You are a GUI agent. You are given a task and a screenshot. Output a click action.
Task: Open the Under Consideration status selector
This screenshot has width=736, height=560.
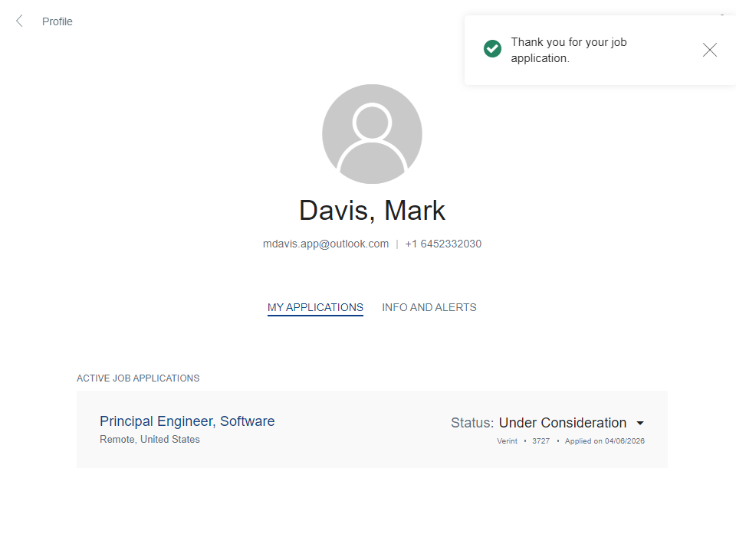[562, 423]
